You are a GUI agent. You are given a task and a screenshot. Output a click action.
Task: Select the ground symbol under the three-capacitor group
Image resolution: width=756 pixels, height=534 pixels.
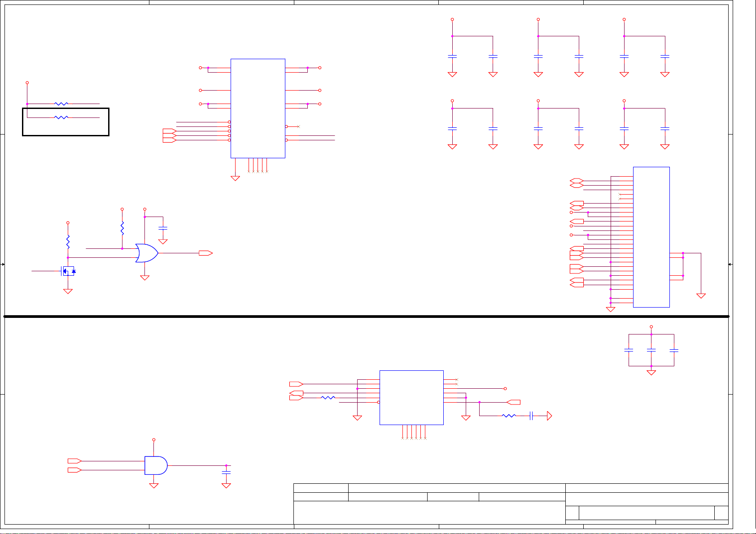click(651, 373)
